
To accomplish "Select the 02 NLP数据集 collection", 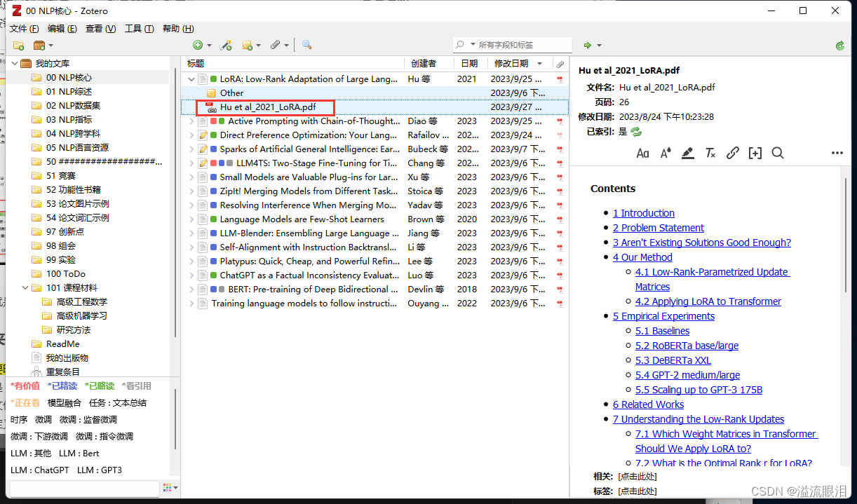I will click(x=74, y=106).
